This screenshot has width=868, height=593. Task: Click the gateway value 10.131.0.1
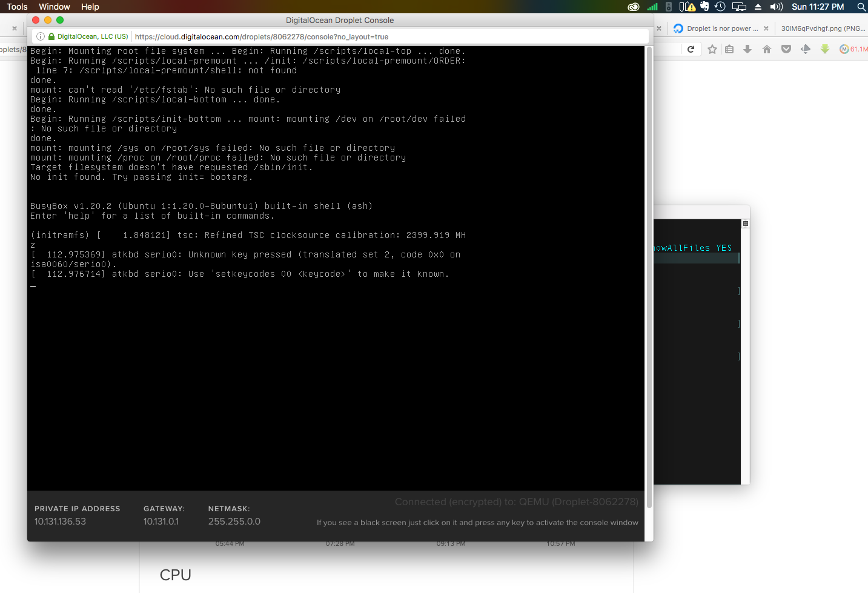(x=161, y=522)
